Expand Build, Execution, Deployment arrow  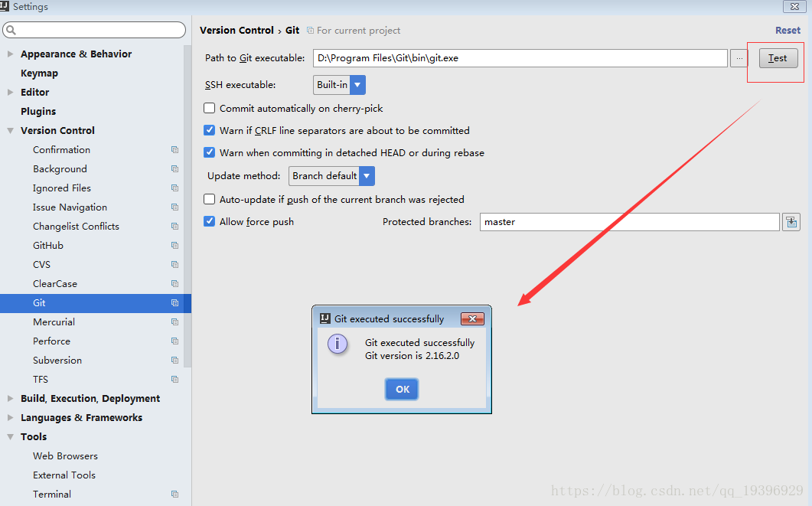[x=11, y=398]
